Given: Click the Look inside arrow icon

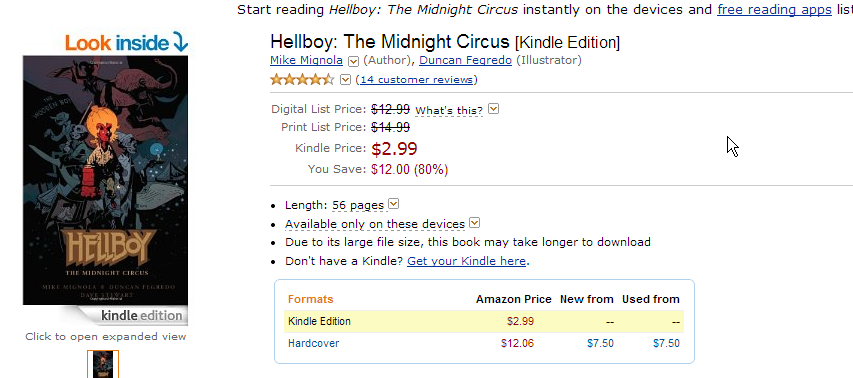Looking at the screenshot, I should 180,42.
